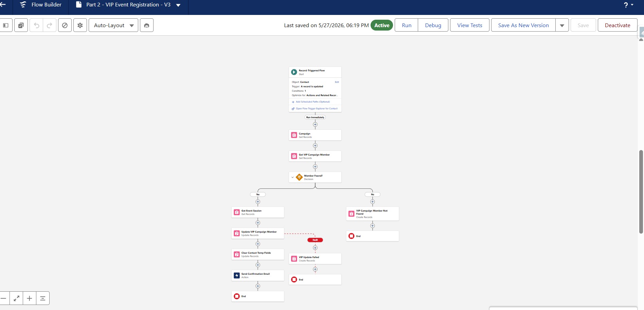This screenshot has width=644, height=310.
Task: Add element below Clear Contact Temp Fields
Action: click(258, 265)
